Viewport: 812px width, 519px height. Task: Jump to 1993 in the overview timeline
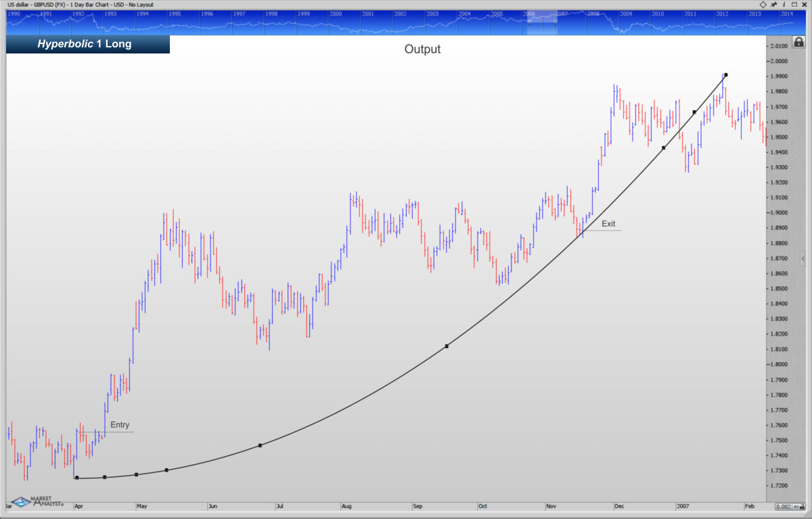pos(109,14)
